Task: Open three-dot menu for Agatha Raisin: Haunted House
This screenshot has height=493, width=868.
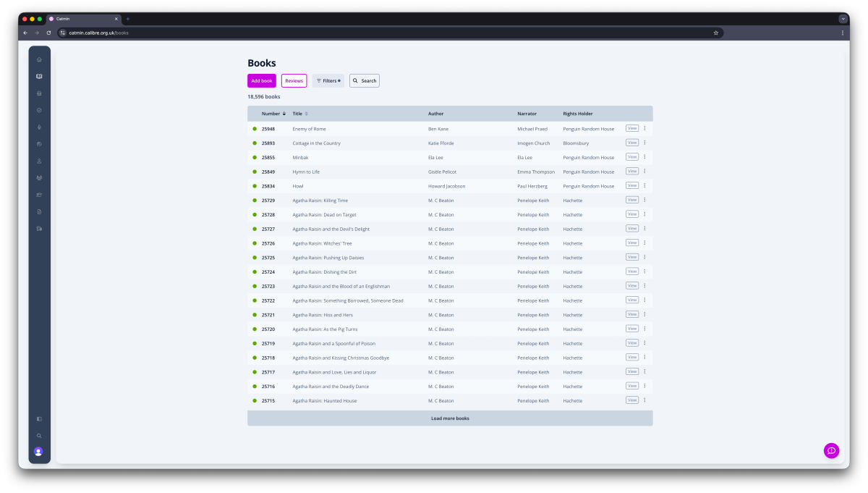Action: [x=644, y=400]
